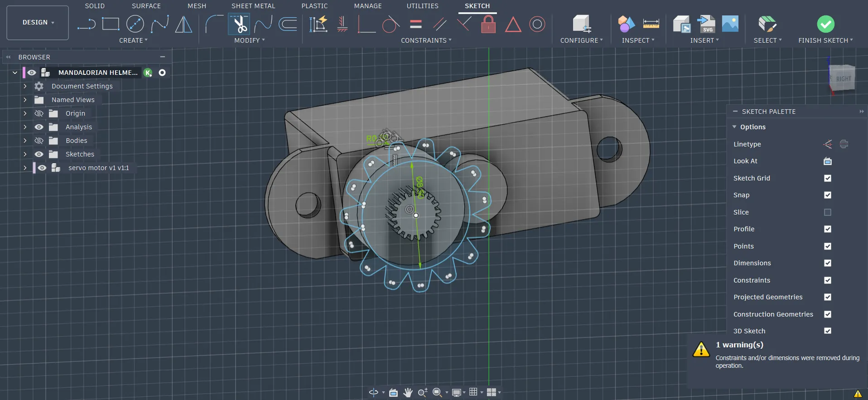
Task: Click the green Finish Sketch checkmark
Action: 825,24
